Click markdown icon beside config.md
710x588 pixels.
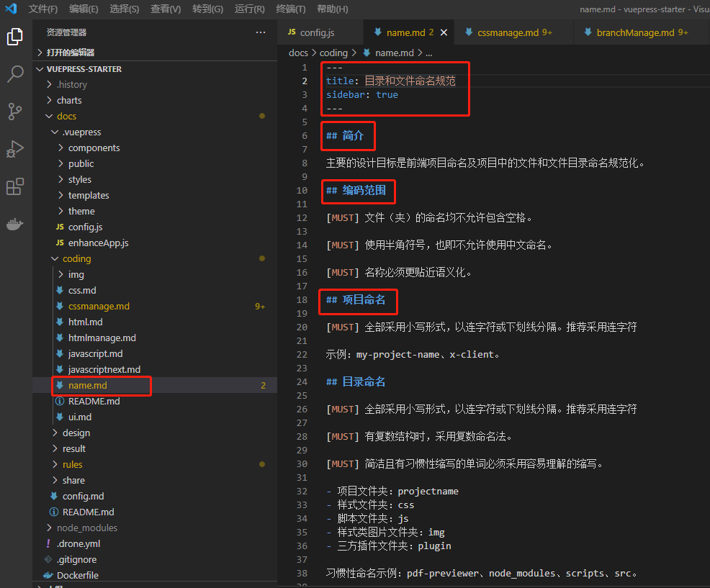tap(54, 496)
